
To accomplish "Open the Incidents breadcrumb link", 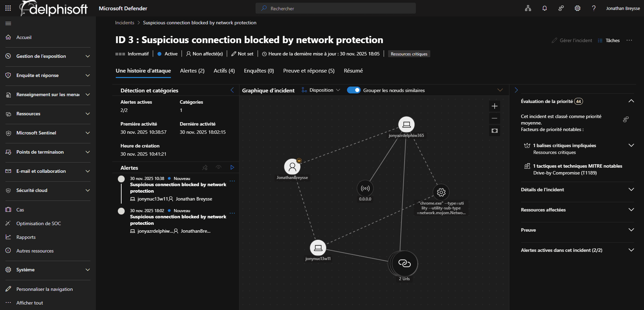I will pyautogui.click(x=124, y=23).
